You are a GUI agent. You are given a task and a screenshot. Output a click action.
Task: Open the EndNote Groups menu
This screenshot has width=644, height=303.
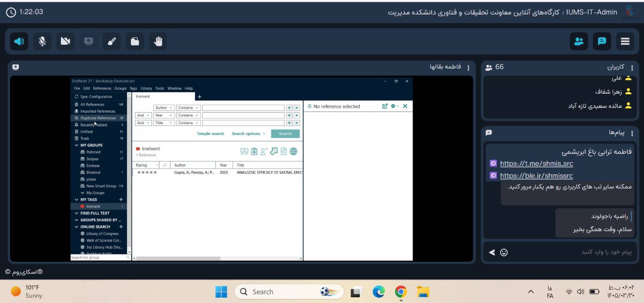120,89
